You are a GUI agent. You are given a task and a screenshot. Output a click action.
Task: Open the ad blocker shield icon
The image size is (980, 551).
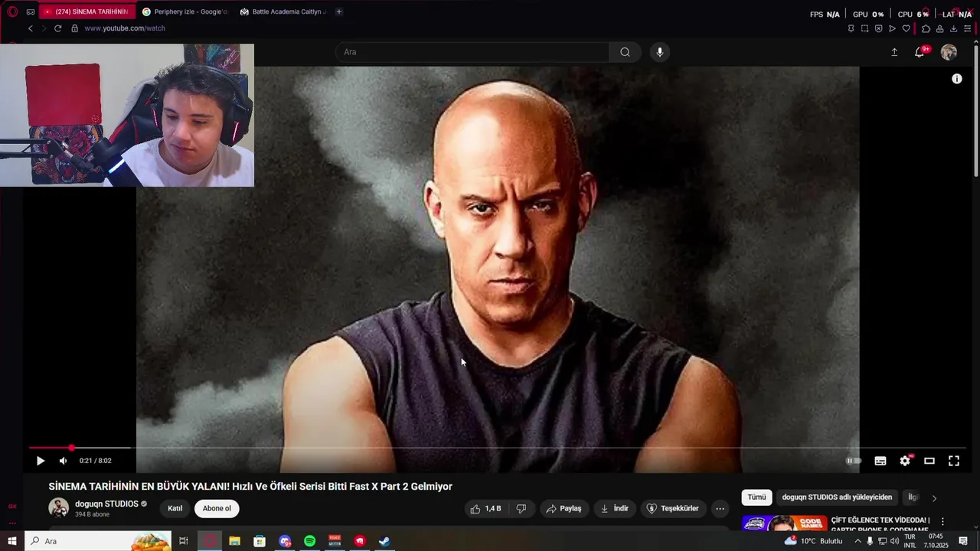pyautogui.click(x=878, y=28)
